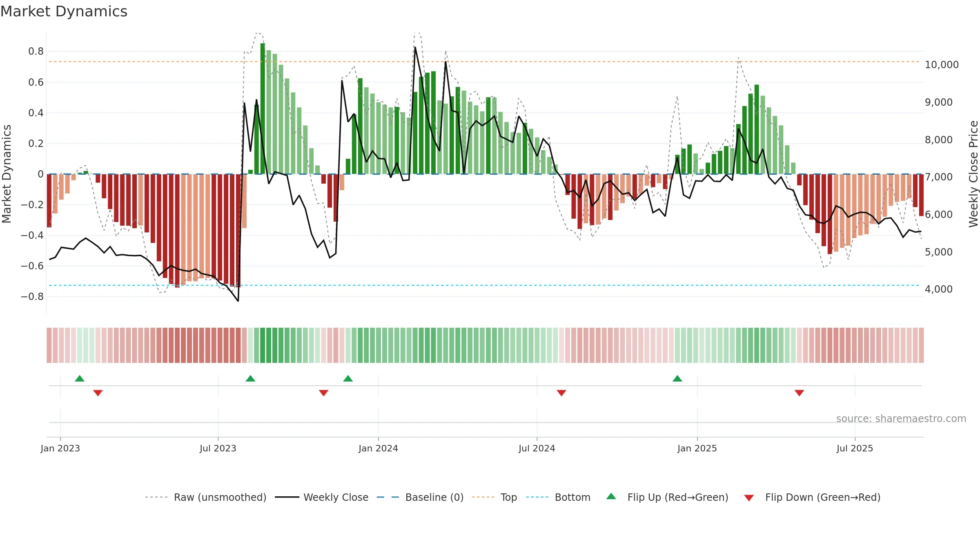This screenshot has width=980, height=551.
Task: Click the flip-up marker just before Jan 2025
Action: pyautogui.click(x=677, y=378)
